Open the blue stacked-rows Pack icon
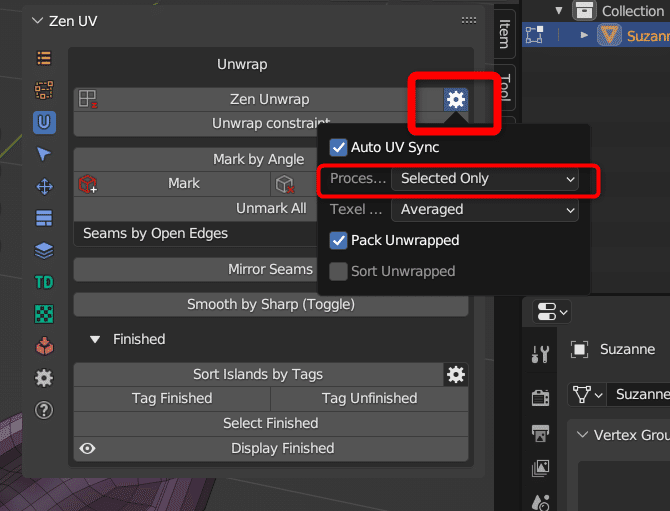Image resolution: width=670 pixels, height=511 pixels. pos(44,218)
